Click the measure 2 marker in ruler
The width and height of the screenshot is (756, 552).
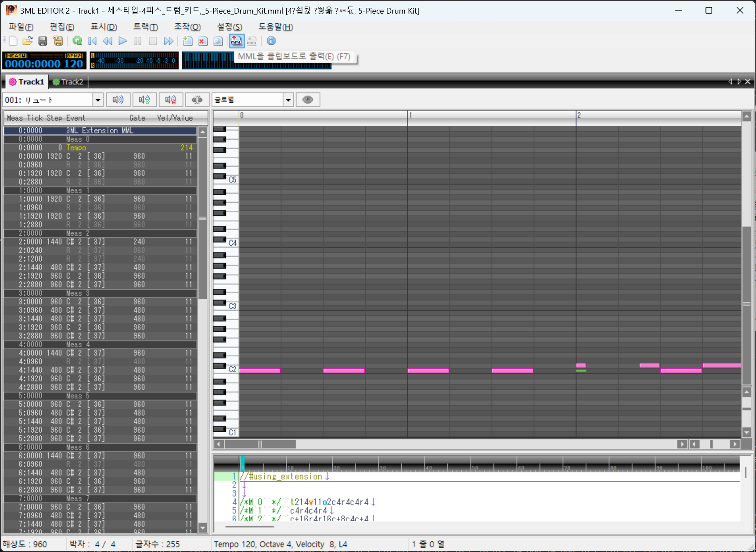tap(579, 115)
